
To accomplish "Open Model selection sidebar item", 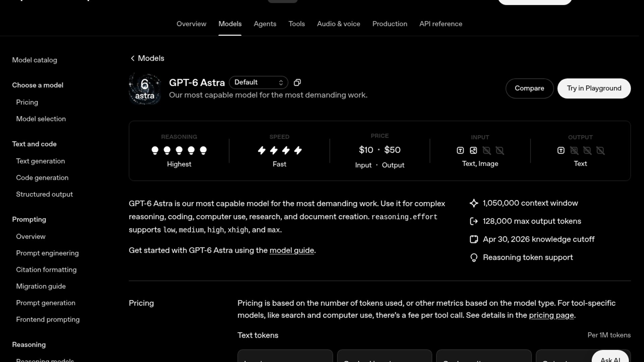I will tap(41, 119).
